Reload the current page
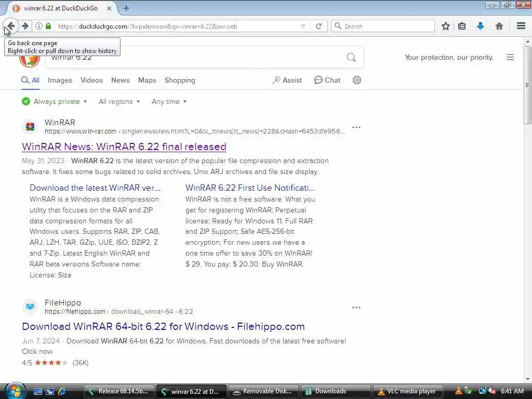The width and height of the screenshot is (532, 399). [x=318, y=26]
